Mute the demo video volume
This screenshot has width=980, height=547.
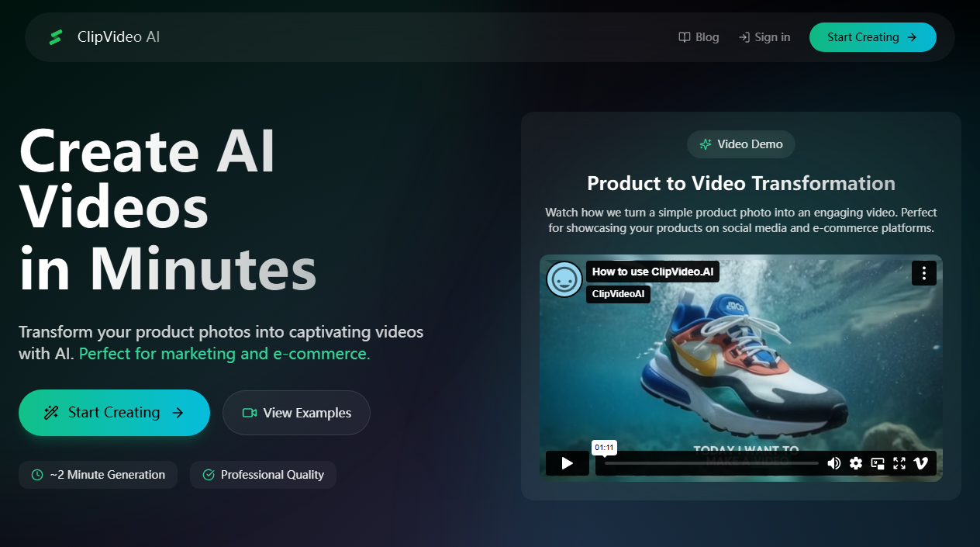pyautogui.click(x=834, y=463)
